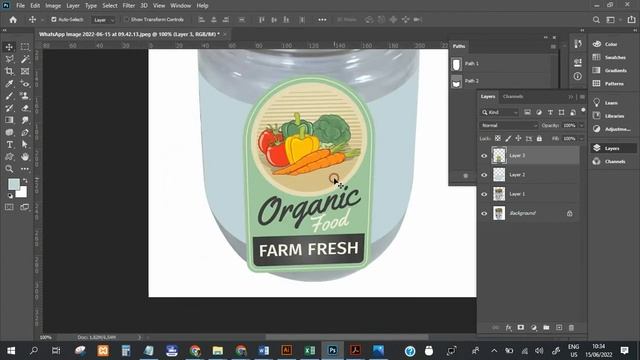This screenshot has height=360, width=640.
Task: Create a new group folder icon
Action: (x=546, y=327)
